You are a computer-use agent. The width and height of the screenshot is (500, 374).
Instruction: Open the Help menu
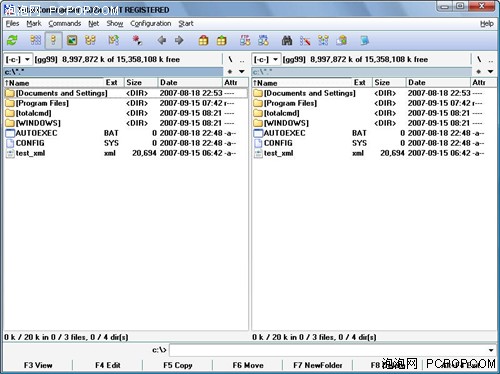(x=487, y=24)
